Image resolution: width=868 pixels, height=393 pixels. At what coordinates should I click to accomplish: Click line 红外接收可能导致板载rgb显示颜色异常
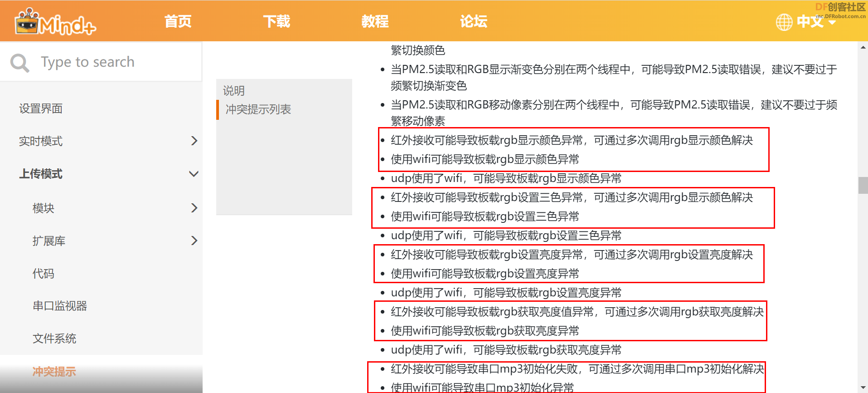pos(572,140)
